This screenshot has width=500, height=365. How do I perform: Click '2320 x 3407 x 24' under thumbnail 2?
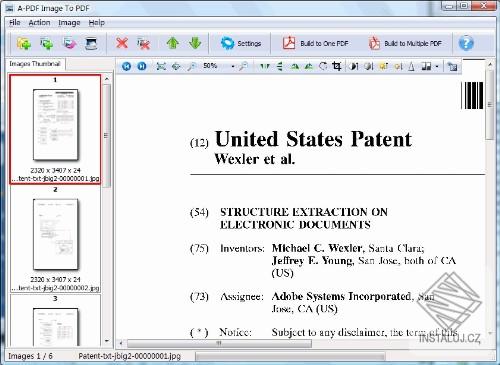(55, 280)
